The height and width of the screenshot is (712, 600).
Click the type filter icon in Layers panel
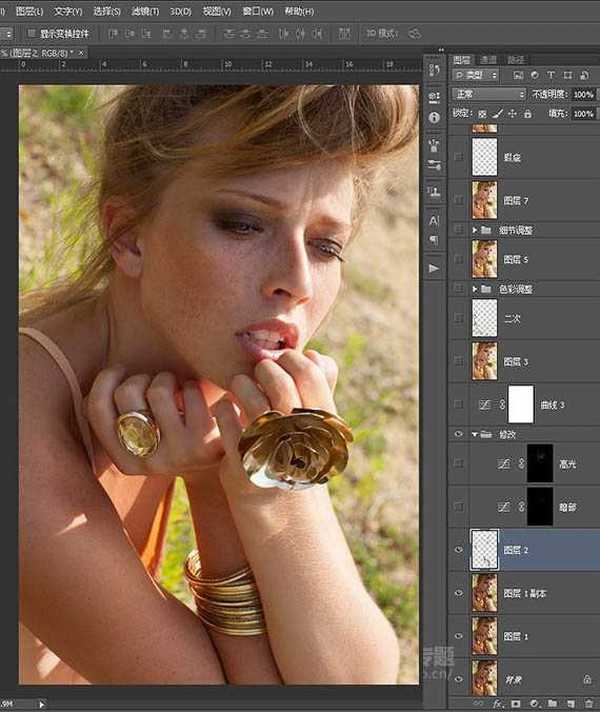click(553, 75)
